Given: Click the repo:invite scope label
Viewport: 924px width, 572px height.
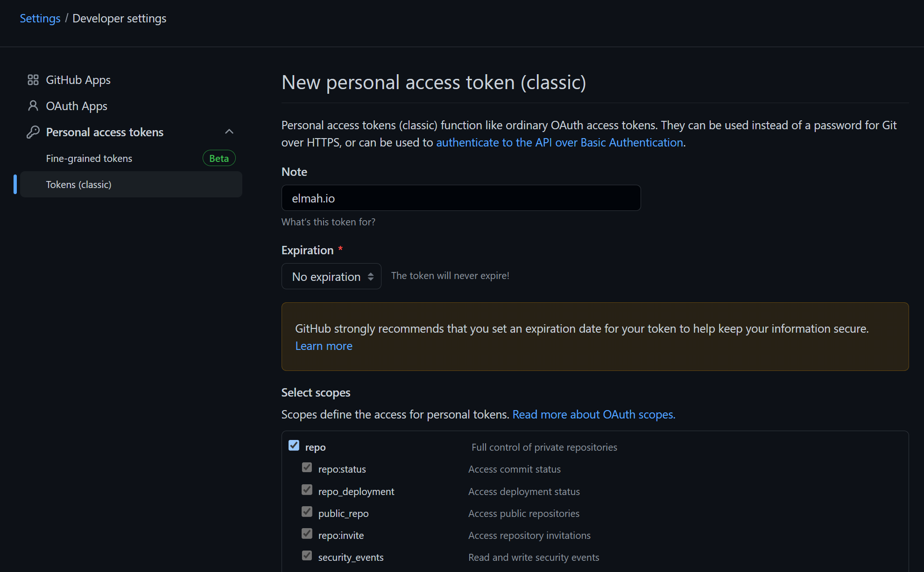Looking at the screenshot, I should coord(341,535).
